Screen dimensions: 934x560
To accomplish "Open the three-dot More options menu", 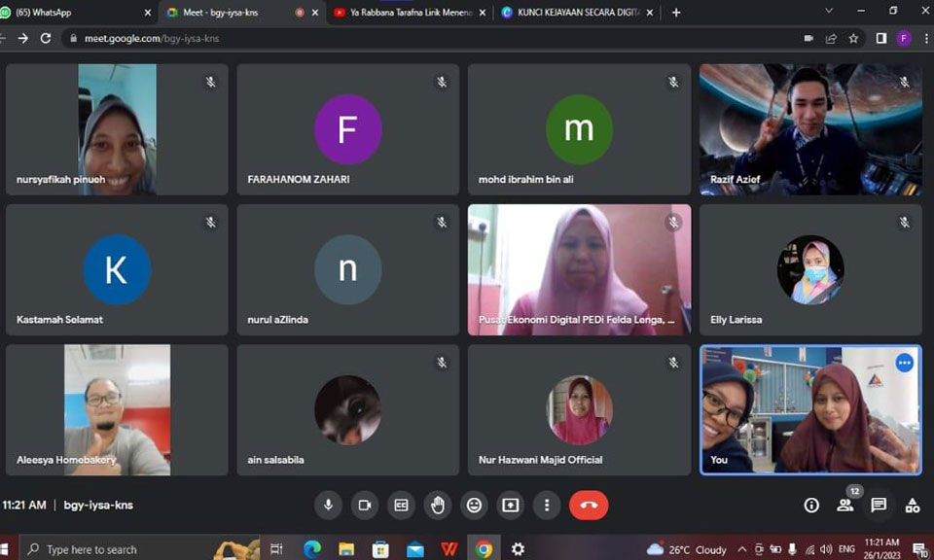I will [547, 505].
